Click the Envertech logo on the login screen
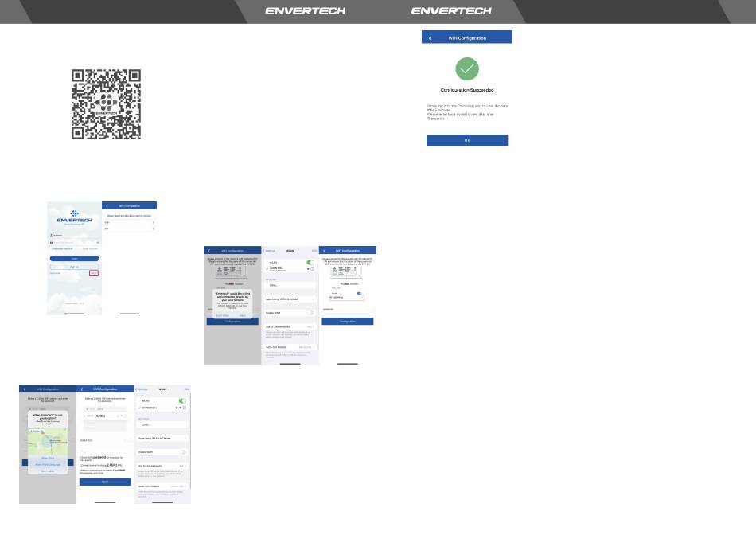Viewport: 756px width, 535px height. (74, 216)
